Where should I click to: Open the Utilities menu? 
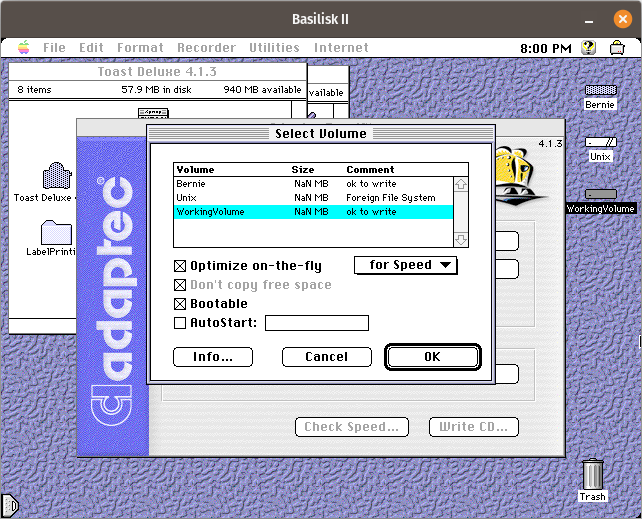pos(274,47)
